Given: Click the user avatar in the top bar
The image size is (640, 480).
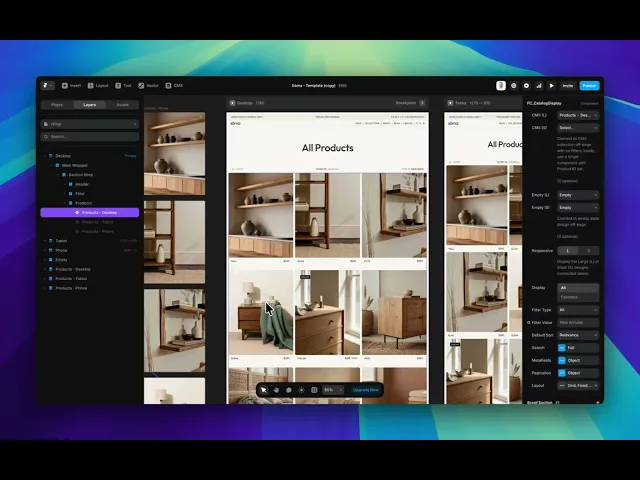Looking at the screenshot, I should coord(501,86).
